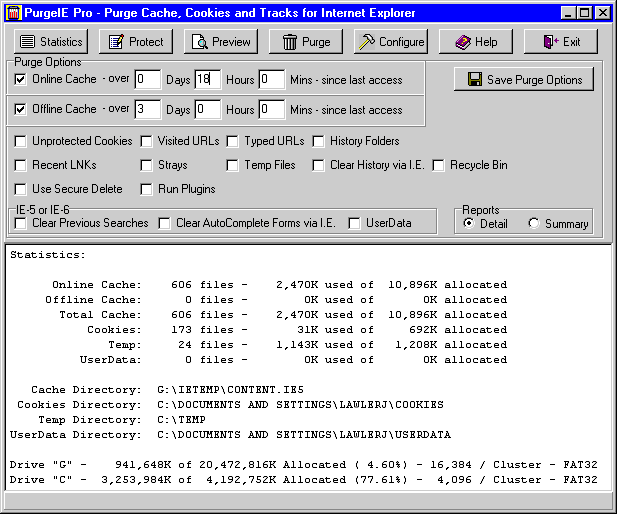Click the Preview magnifier icon
The height and width of the screenshot is (514, 617).
pyautogui.click(x=200, y=42)
